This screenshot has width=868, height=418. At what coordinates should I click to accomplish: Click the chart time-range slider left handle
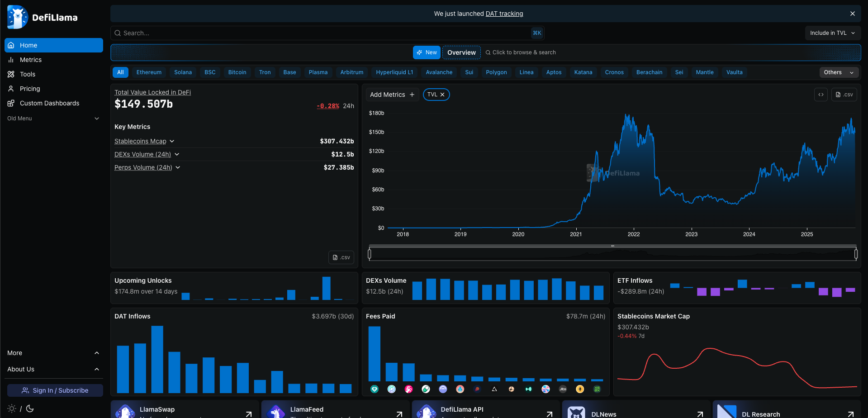point(370,254)
